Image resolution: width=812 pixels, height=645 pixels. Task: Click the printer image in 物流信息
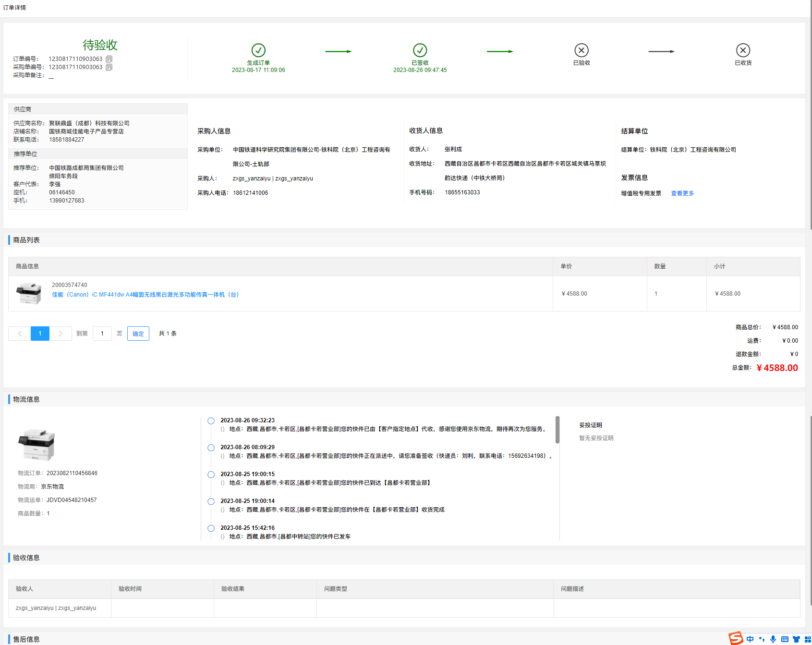[36, 444]
